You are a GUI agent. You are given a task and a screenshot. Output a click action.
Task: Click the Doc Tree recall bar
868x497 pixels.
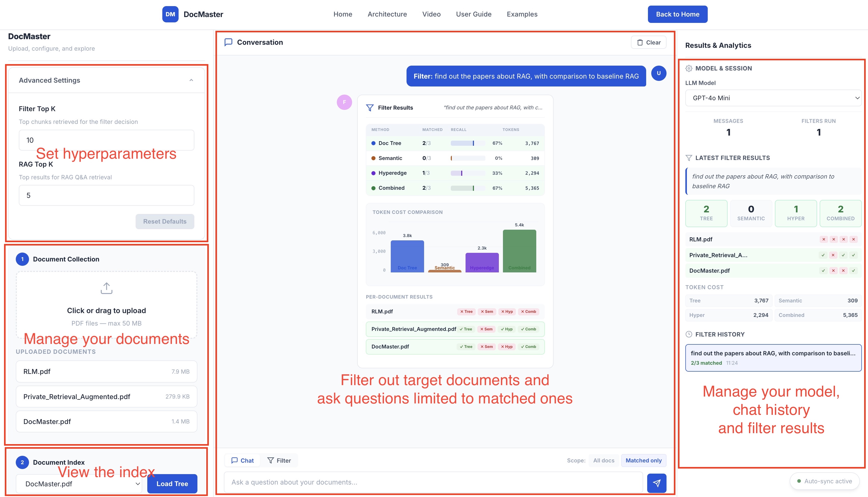pyautogui.click(x=468, y=143)
